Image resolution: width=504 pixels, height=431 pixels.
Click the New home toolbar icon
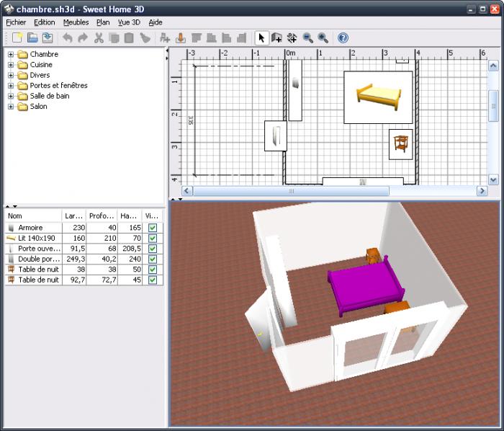tap(17, 37)
